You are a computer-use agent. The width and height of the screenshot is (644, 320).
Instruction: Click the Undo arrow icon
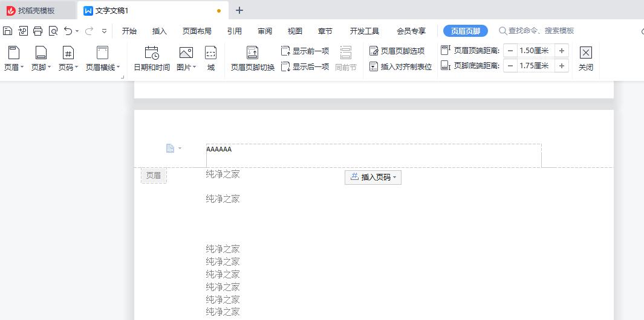(68, 31)
